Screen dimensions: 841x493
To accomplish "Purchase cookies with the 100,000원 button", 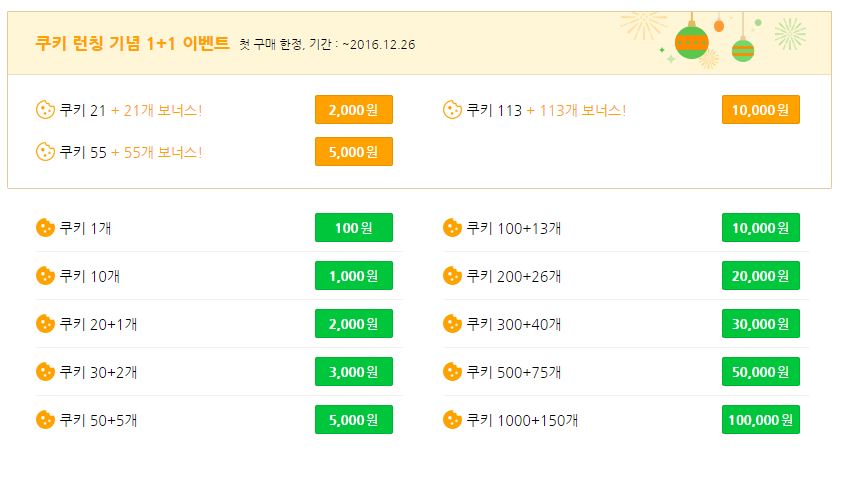I will tap(760, 420).
